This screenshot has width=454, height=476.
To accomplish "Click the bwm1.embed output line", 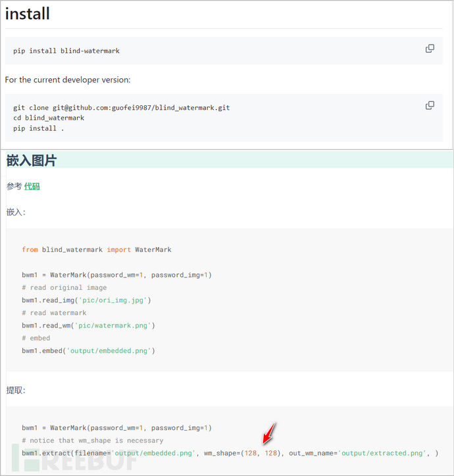I will [x=88, y=350].
